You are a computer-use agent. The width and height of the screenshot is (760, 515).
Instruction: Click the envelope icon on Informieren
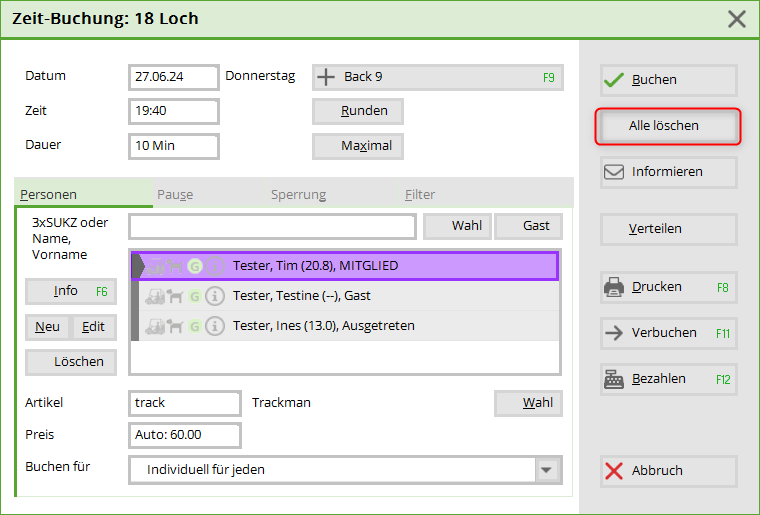(x=614, y=172)
